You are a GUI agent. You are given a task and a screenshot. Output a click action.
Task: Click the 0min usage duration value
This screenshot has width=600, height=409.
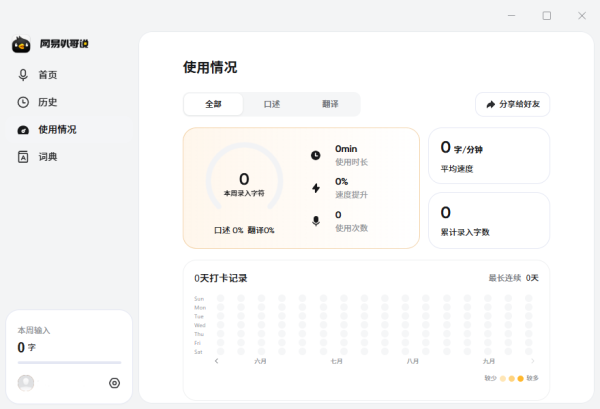[x=346, y=149]
